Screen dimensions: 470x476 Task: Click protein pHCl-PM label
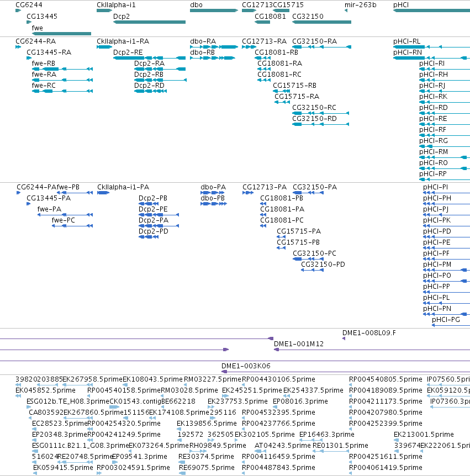[x=437, y=265]
